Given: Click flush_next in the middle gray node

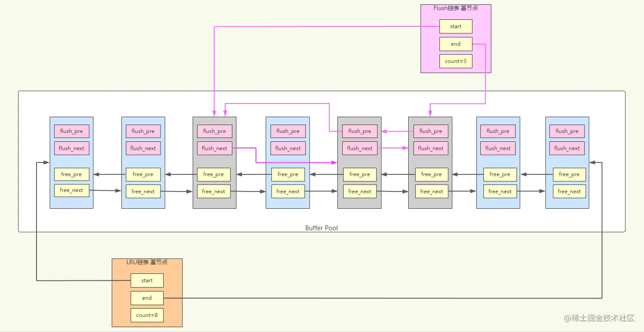Looking at the screenshot, I should pos(360,148).
